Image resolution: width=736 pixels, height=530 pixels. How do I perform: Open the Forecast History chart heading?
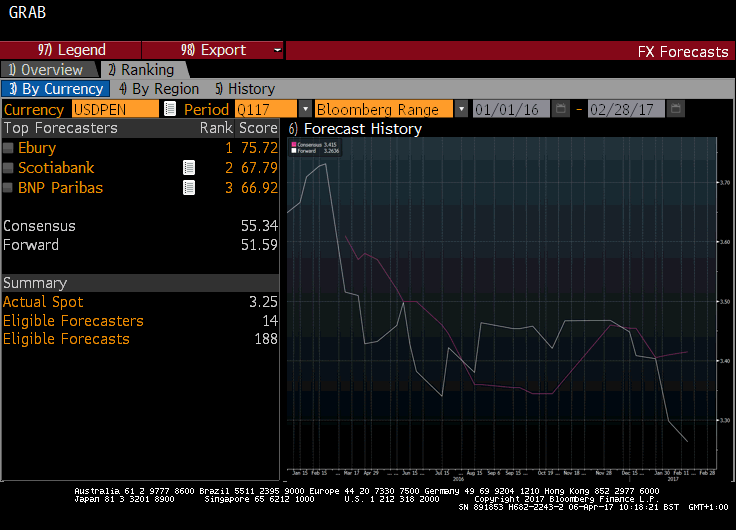point(355,129)
